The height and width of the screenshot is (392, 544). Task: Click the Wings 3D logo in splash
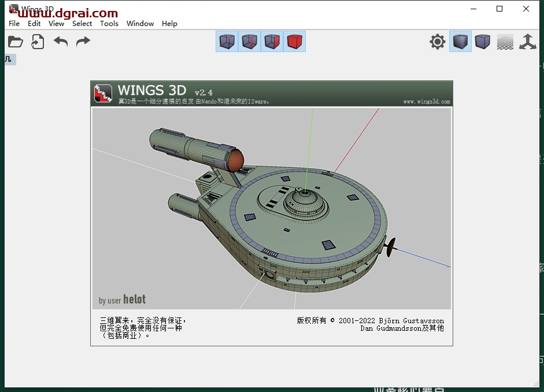click(x=103, y=93)
